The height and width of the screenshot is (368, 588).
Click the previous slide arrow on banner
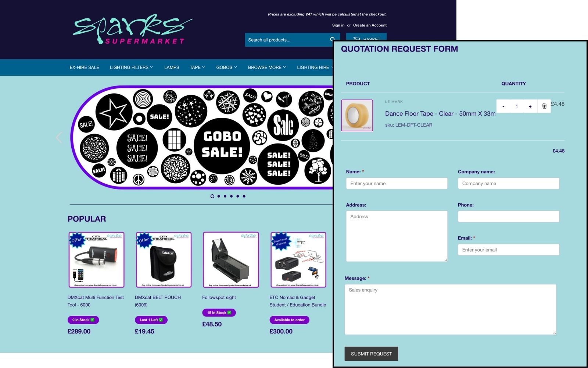pos(59,137)
